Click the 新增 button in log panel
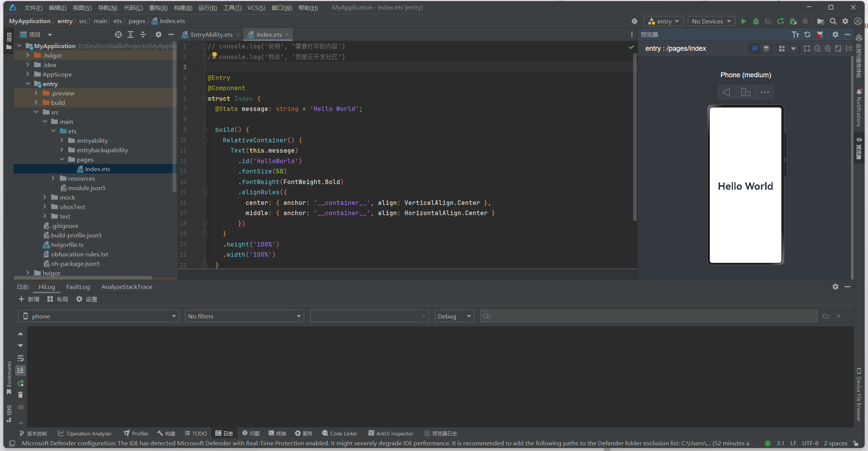 29,299
